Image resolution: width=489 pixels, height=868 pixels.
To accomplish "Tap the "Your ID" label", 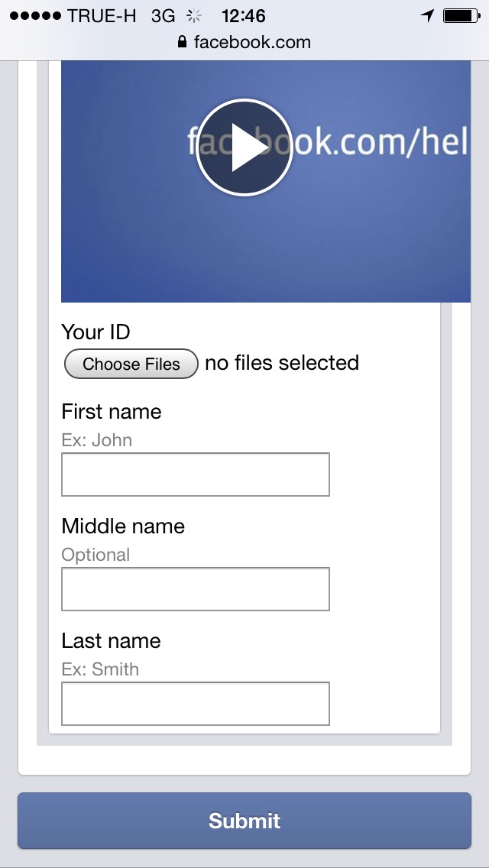I will pyautogui.click(x=96, y=332).
